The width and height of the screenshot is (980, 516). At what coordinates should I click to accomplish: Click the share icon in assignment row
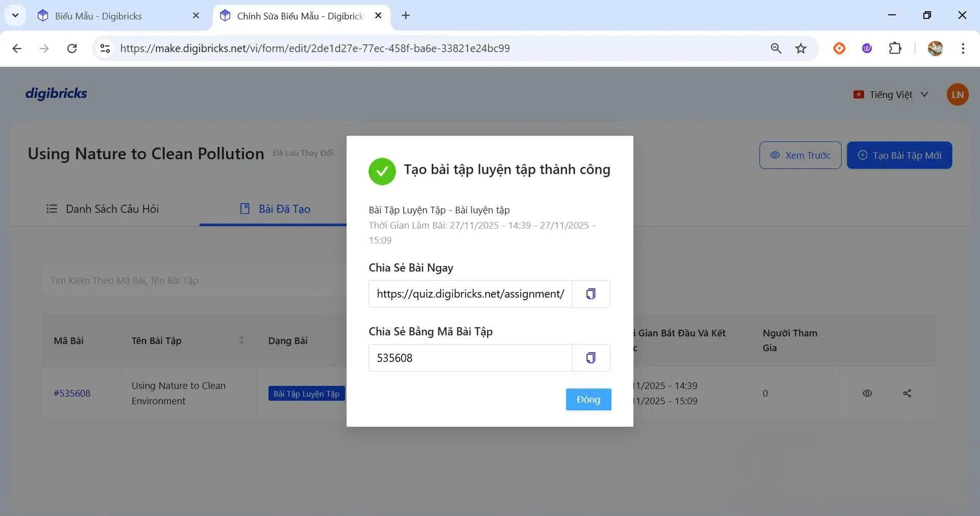click(907, 394)
